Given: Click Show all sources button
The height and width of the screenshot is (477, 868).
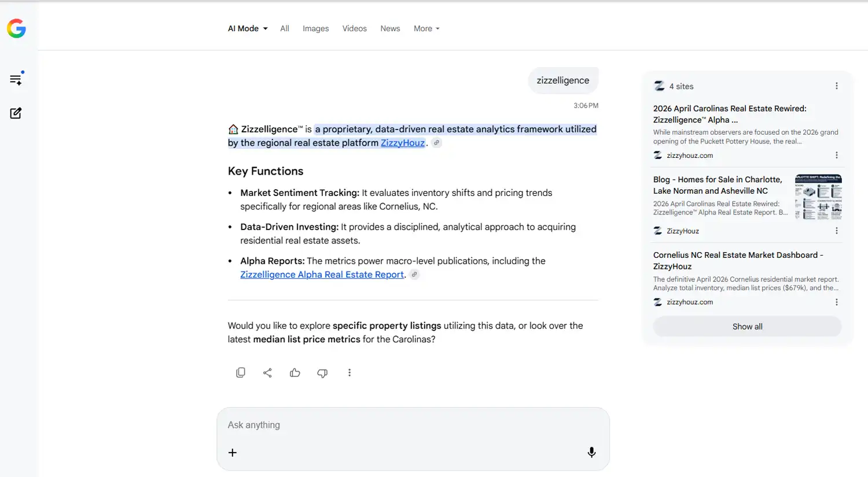Looking at the screenshot, I should point(747,327).
